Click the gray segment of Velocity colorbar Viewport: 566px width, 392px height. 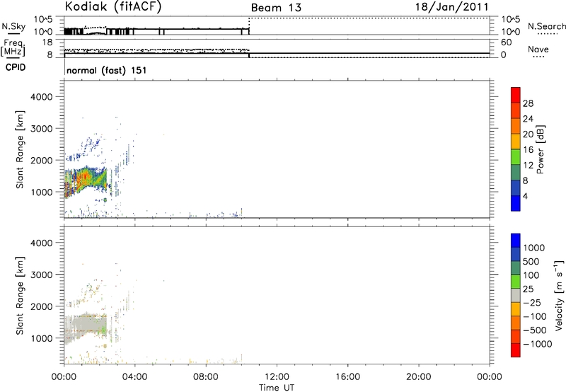point(516,295)
